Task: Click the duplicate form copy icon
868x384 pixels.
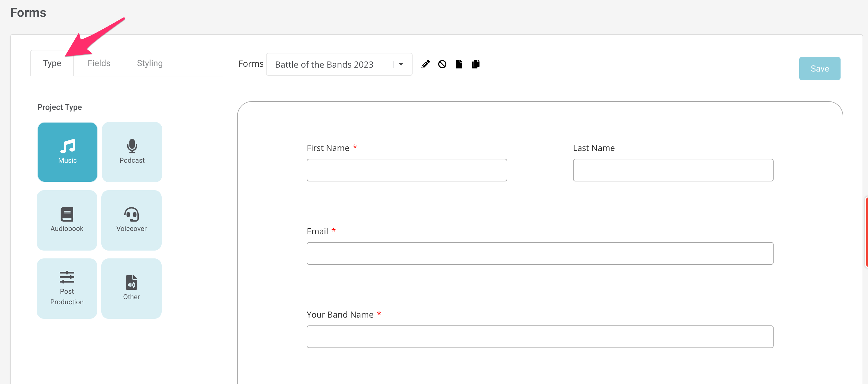Action: coord(476,64)
